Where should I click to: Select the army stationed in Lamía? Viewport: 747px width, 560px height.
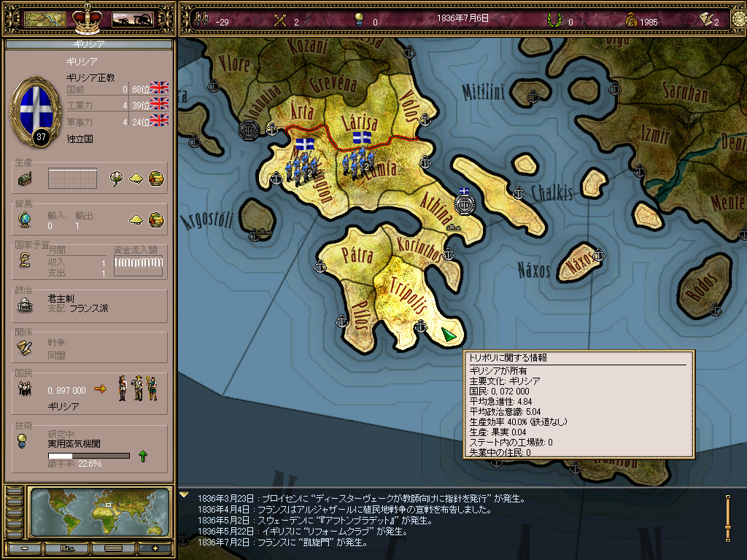pyautogui.click(x=359, y=164)
